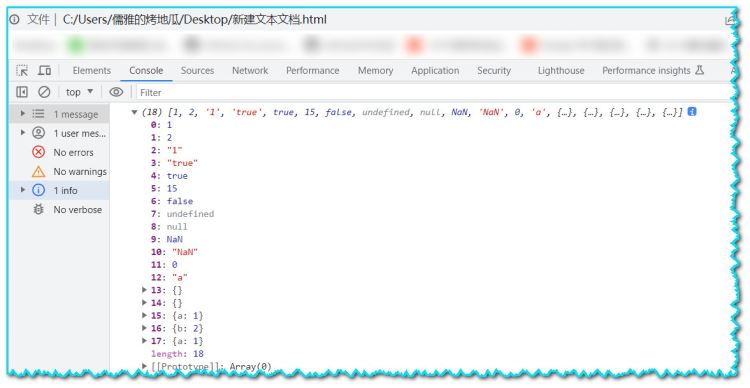Expand item 16 {b: 2}

[x=144, y=328]
